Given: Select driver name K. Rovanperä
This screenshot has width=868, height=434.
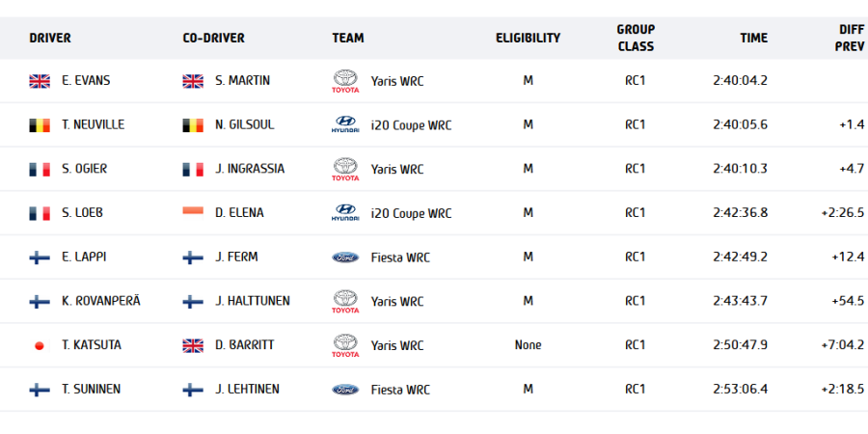Looking at the screenshot, I should (100, 302).
